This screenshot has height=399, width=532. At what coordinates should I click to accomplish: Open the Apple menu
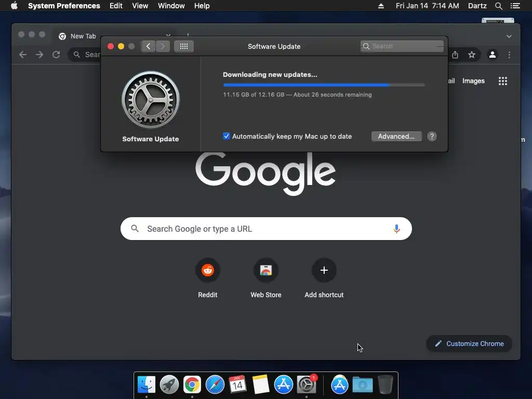pyautogui.click(x=14, y=6)
